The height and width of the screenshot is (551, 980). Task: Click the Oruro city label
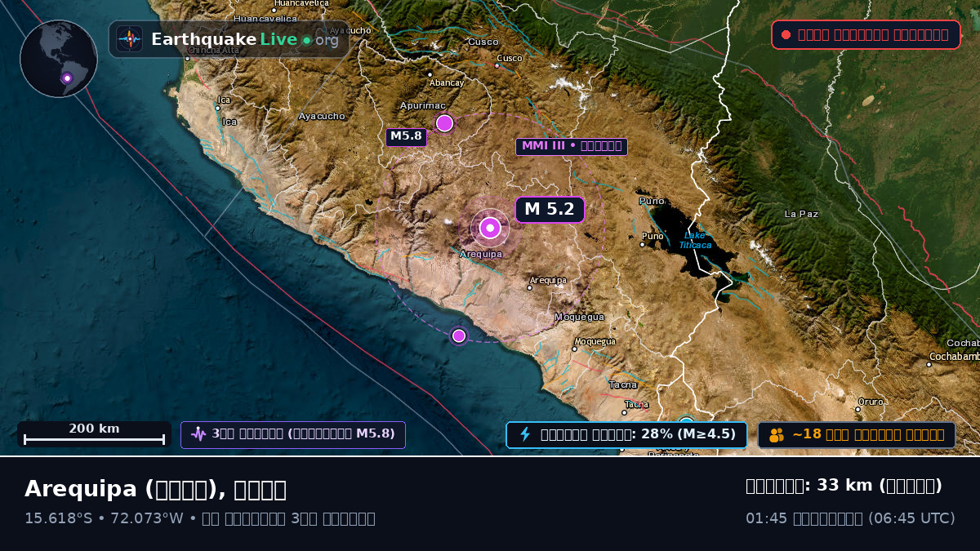(x=870, y=402)
